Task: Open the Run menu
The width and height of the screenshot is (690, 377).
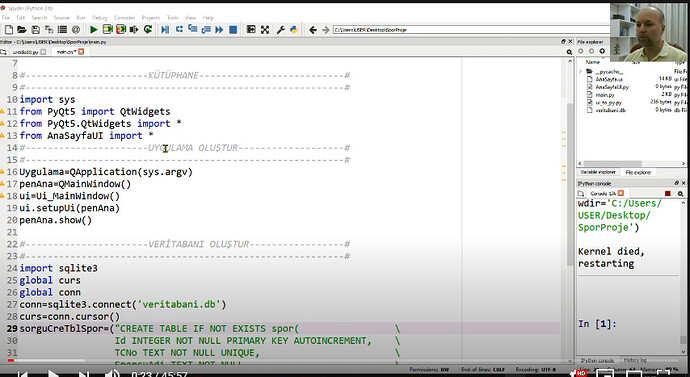Action: click(81, 18)
